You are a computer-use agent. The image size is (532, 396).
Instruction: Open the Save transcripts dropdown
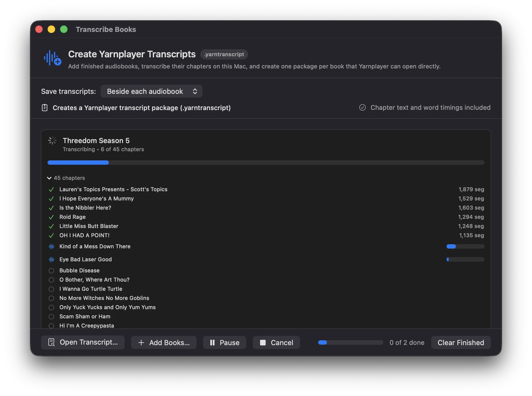[x=151, y=91]
